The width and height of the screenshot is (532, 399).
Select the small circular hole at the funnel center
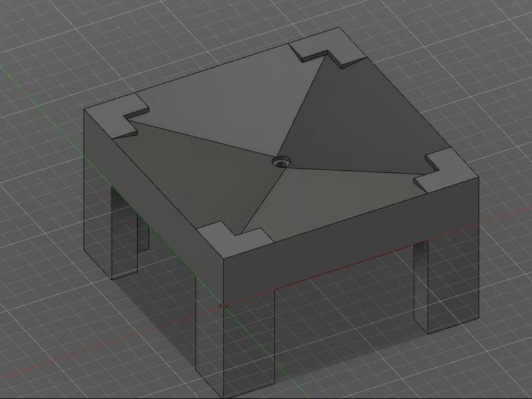281,162
